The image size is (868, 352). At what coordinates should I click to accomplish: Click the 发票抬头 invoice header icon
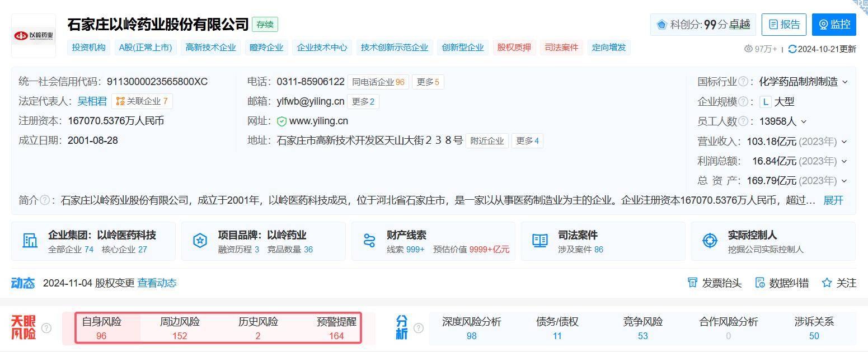tap(692, 283)
